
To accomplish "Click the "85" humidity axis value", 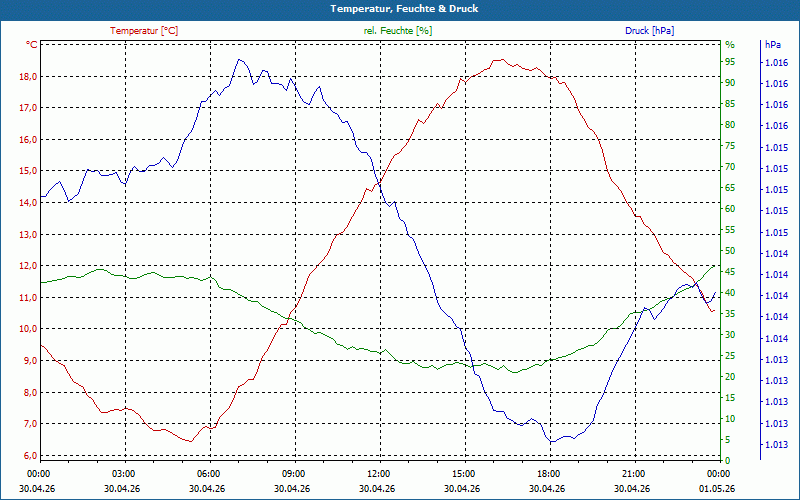I will [730, 104].
